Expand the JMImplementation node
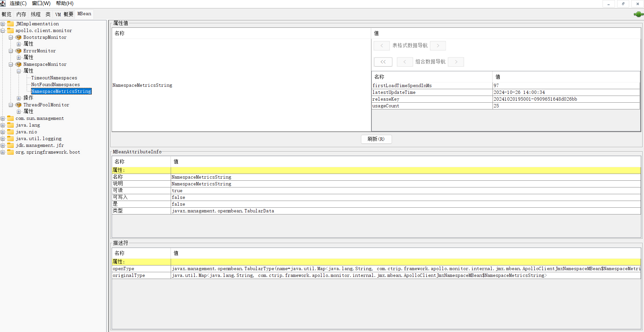 [x=3, y=24]
